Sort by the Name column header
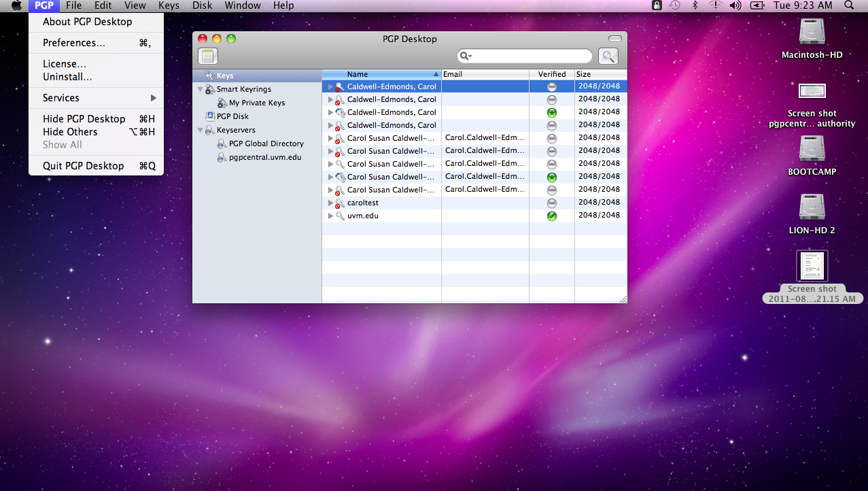The height and width of the screenshot is (491, 868). (x=381, y=74)
